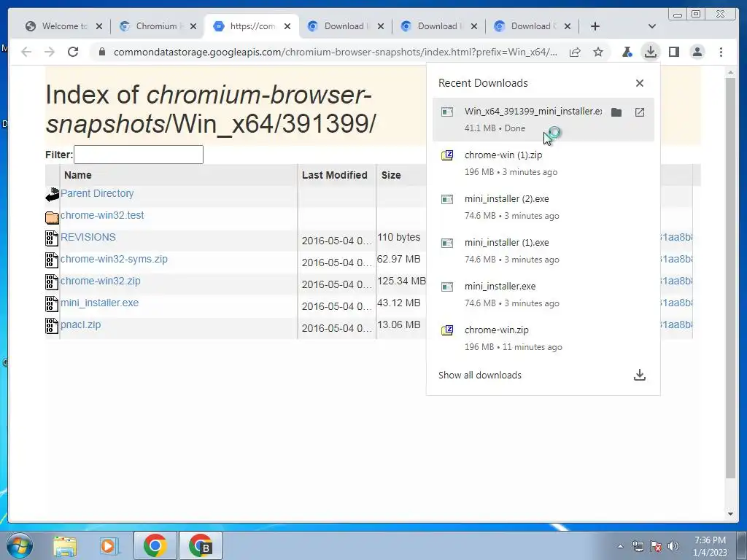This screenshot has height=560, width=747.
Task: Click the page vertical scrollbar
Action: pyautogui.click(x=730, y=279)
